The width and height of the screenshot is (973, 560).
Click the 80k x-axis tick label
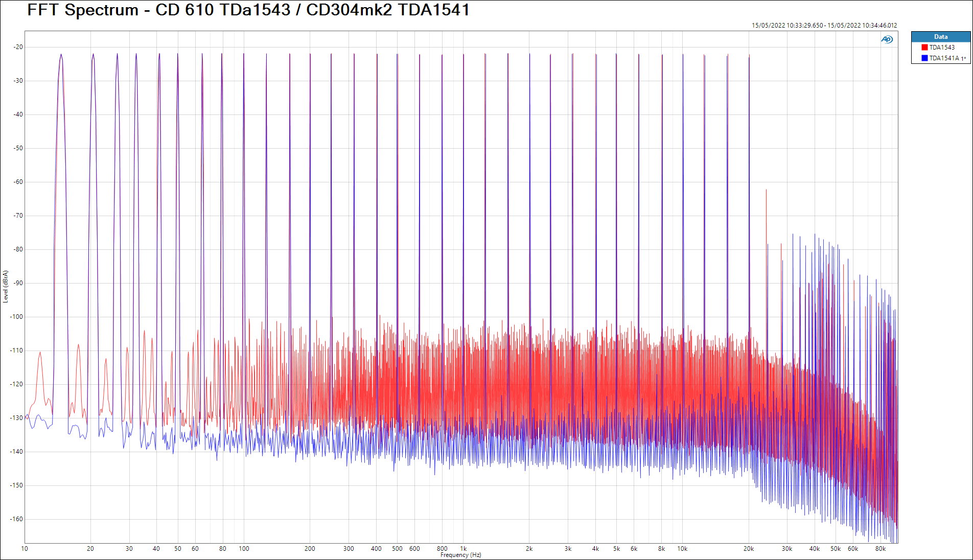tap(881, 549)
